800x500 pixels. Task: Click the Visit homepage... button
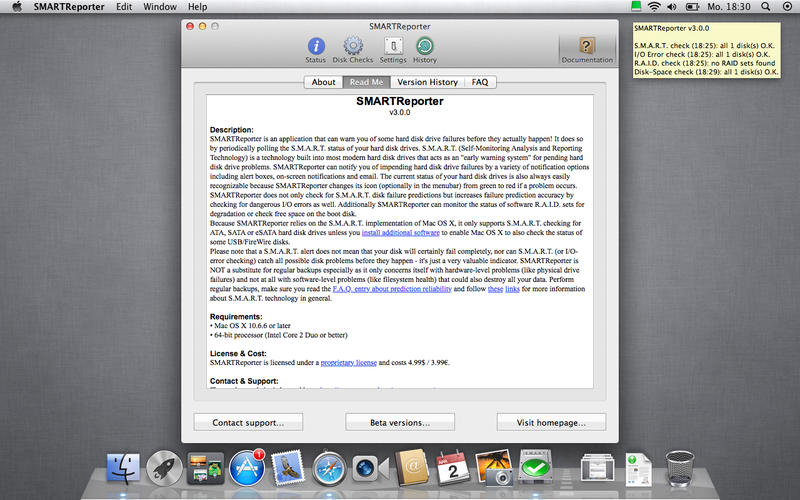[x=551, y=422]
